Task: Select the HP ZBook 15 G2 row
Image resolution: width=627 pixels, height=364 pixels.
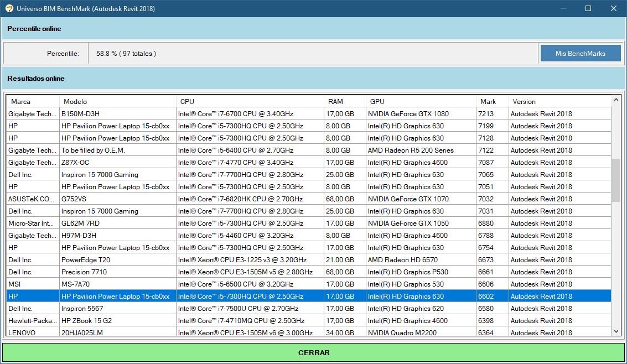Action: coord(309,321)
